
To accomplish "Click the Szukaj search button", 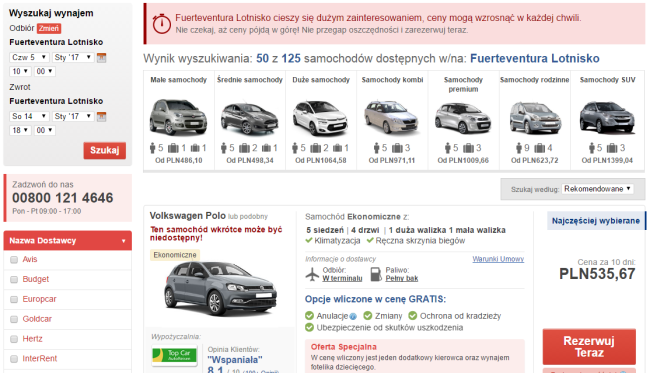I will (x=104, y=150).
